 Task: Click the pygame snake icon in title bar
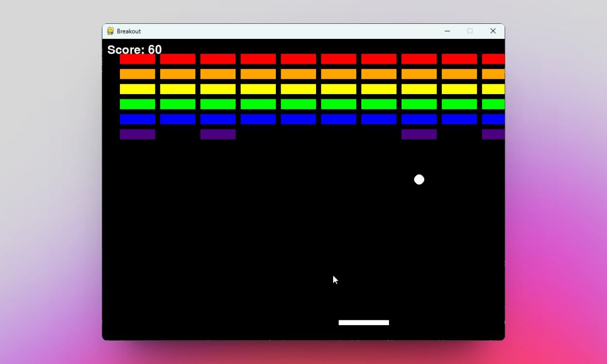(111, 31)
